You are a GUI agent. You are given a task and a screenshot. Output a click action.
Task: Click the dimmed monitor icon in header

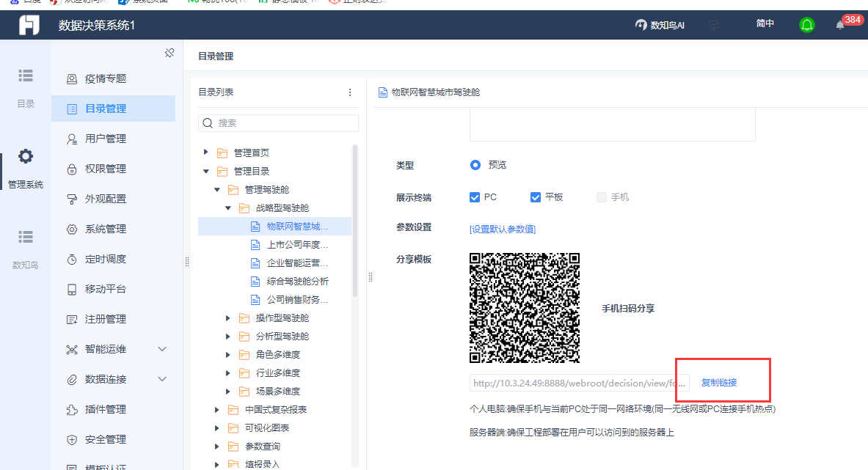714,25
